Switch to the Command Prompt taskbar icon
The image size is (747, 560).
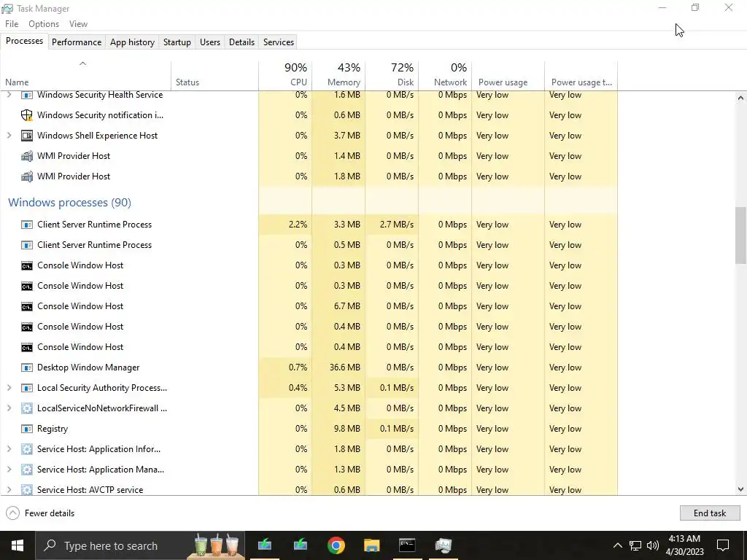coord(407,545)
